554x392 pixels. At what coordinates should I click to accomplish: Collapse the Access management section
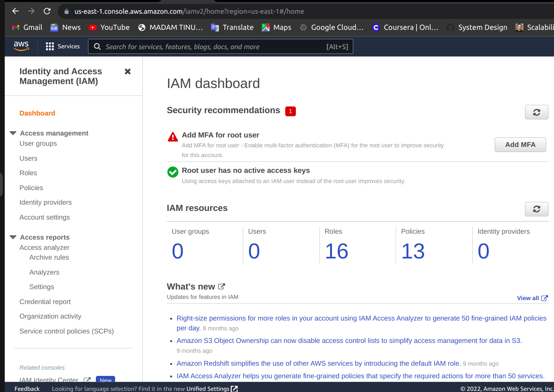click(13, 133)
